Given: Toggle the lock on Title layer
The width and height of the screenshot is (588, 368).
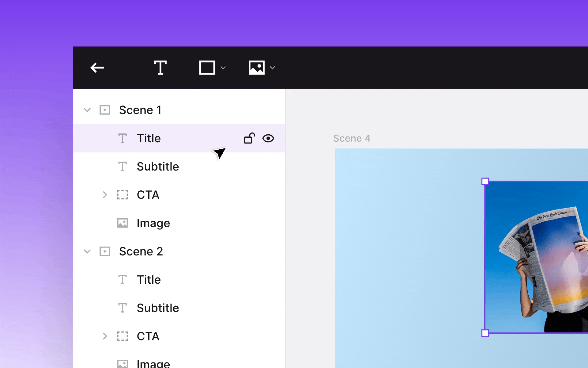Looking at the screenshot, I should (249, 138).
